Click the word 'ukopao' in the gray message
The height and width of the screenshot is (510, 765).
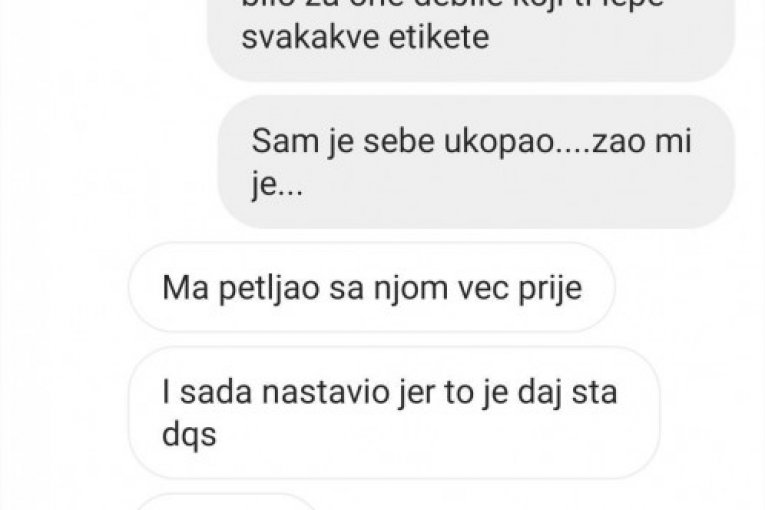[499, 142]
